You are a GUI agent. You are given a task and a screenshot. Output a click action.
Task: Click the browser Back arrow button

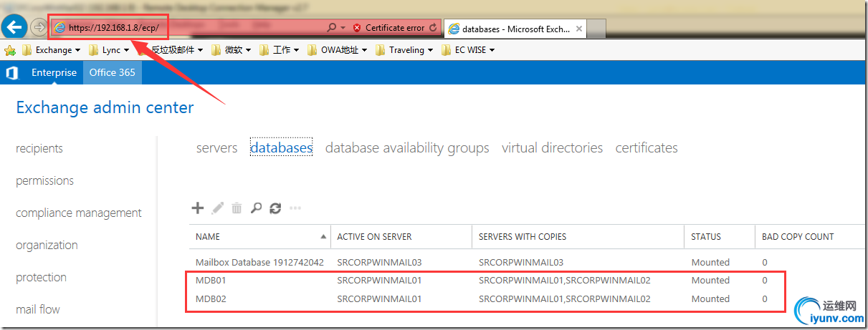(14, 28)
